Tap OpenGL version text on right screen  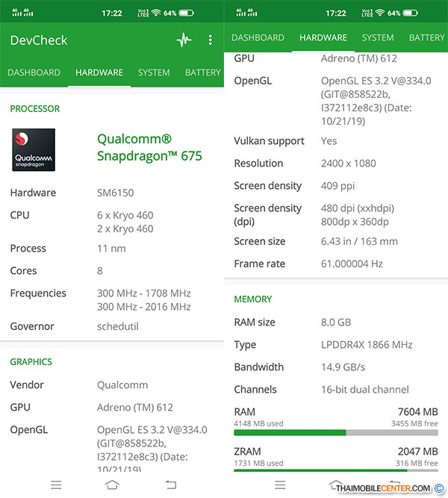pos(376,101)
